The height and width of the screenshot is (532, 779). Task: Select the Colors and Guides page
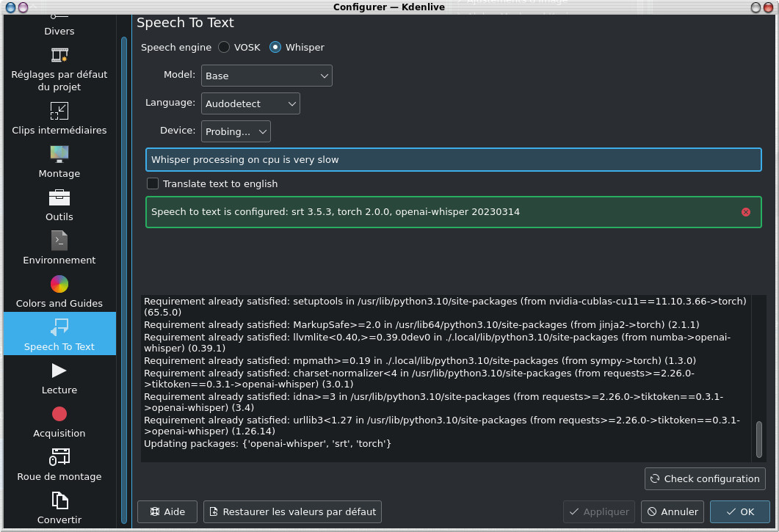59,291
